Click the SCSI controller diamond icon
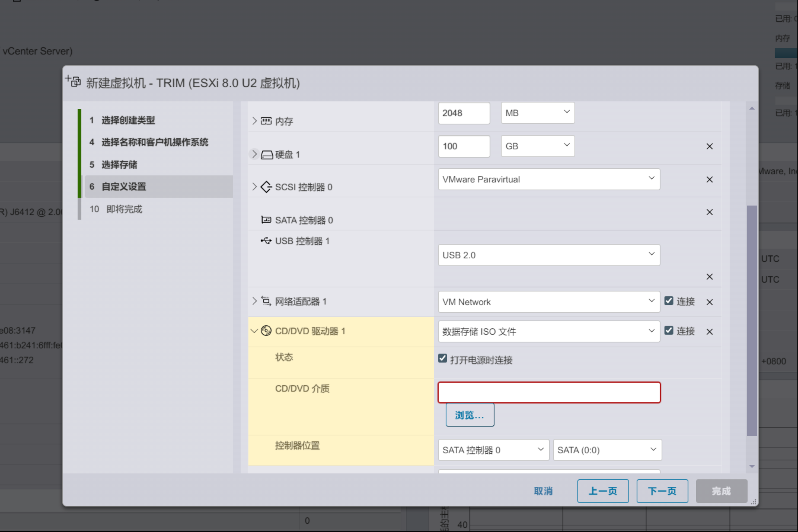The width and height of the screenshot is (798, 532). pos(266,187)
